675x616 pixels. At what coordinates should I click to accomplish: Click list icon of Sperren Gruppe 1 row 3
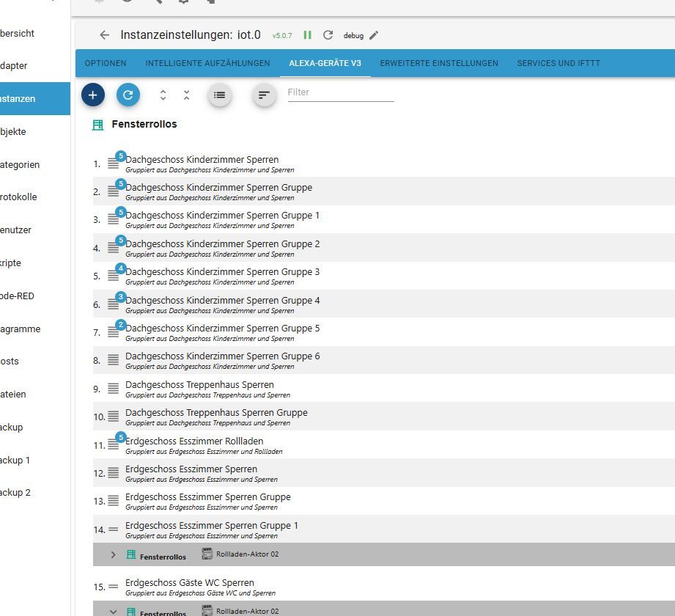tap(113, 220)
